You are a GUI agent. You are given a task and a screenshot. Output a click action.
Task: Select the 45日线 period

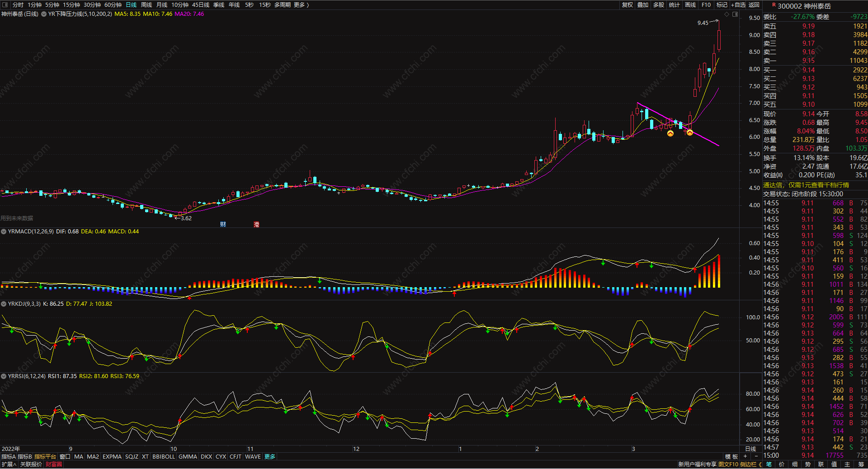coord(201,5)
